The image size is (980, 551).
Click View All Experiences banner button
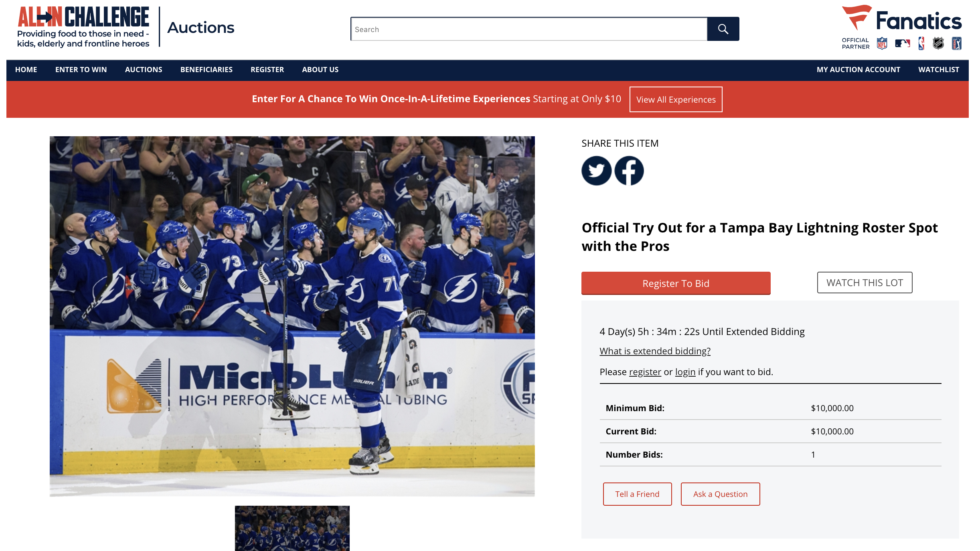pyautogui.click(x=676, y=99)
